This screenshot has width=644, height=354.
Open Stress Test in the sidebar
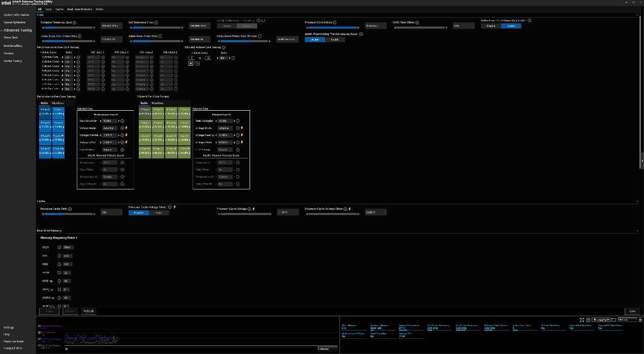click(x=11, y=38)
